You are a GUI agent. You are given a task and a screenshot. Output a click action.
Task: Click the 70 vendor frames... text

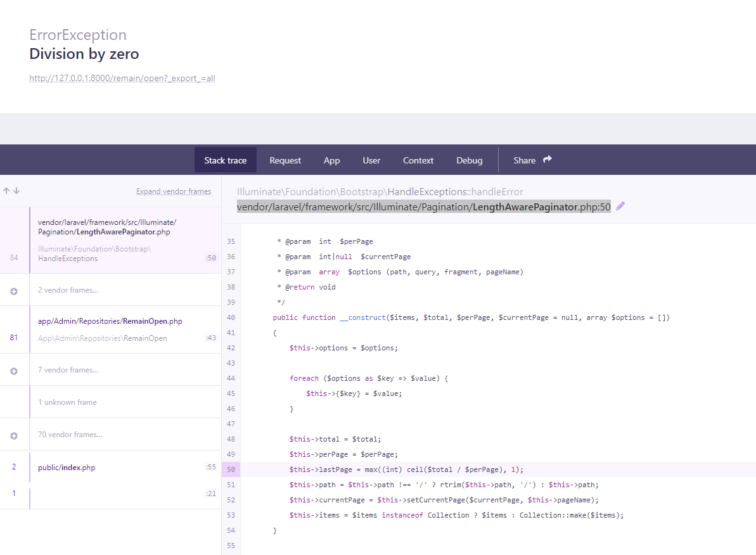pos(70,435)
